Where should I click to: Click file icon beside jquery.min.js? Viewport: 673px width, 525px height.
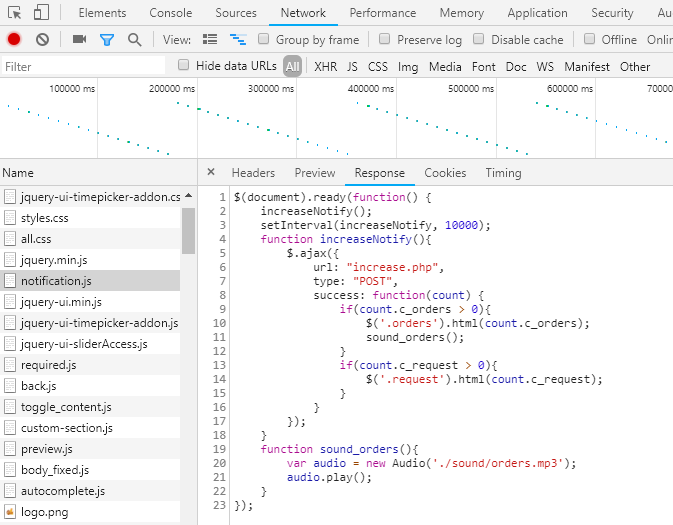[x=10, y=260]
